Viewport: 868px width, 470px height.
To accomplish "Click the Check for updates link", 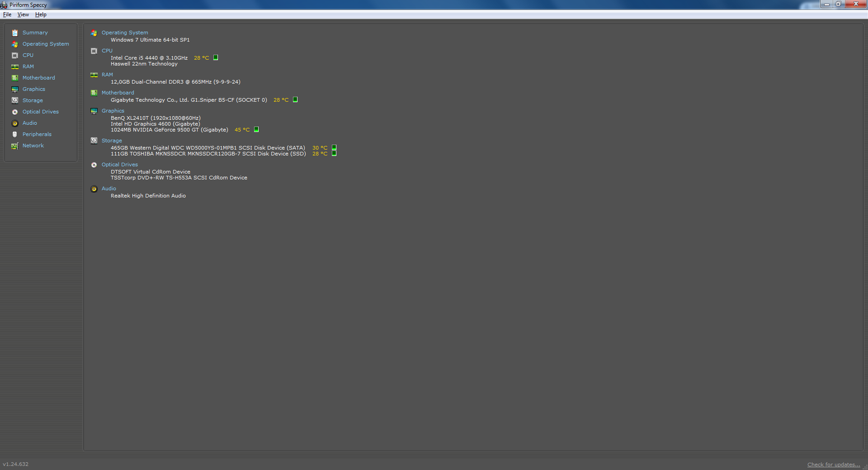I will tap(833, 465).
